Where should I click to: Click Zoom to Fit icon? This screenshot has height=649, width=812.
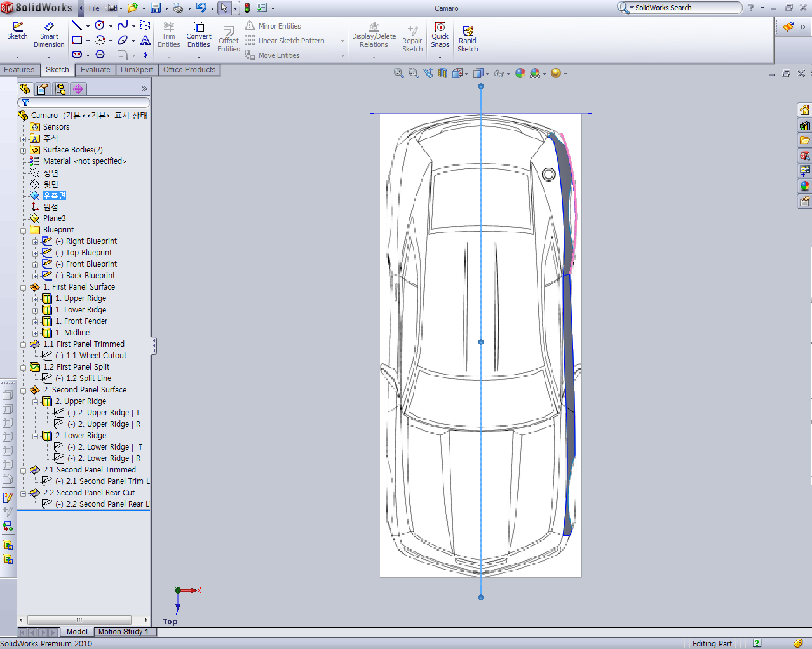click(x=399, y=73)
